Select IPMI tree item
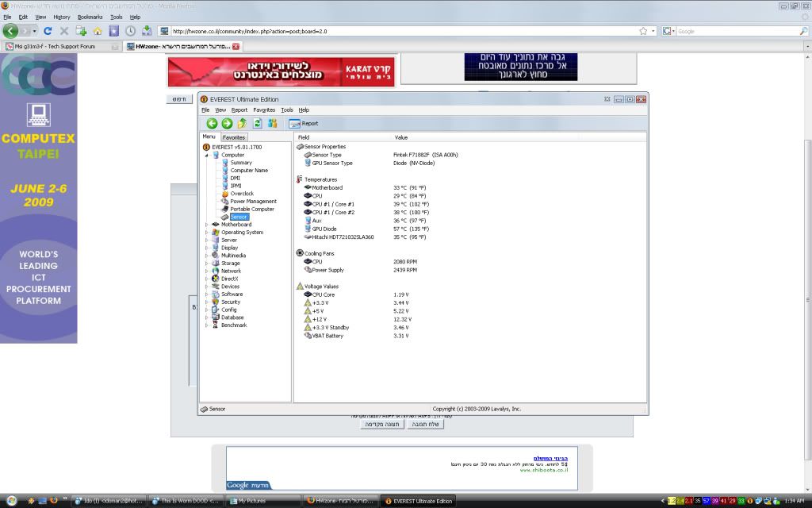 pos(236,186)
